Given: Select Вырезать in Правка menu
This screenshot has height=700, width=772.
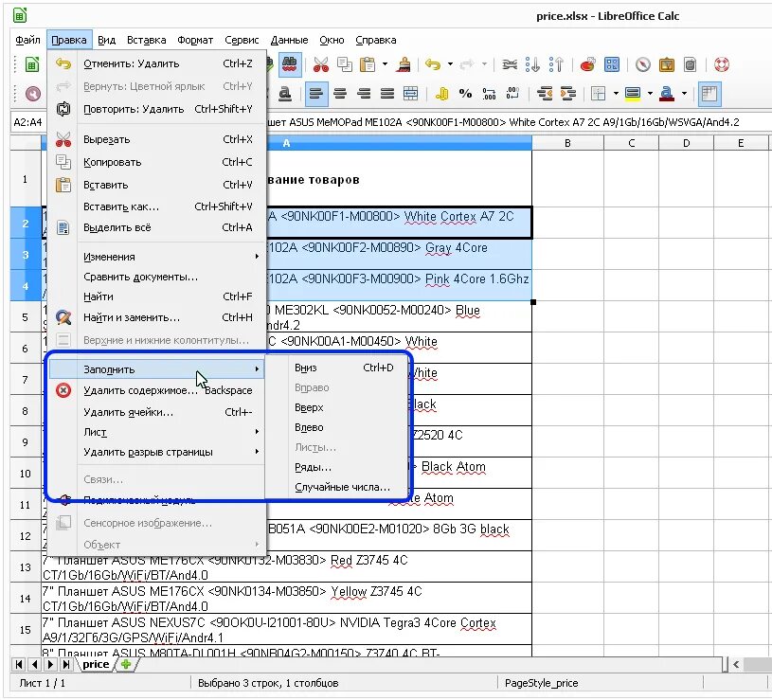Looking at the screenshot, I should [x=157, y=139].
